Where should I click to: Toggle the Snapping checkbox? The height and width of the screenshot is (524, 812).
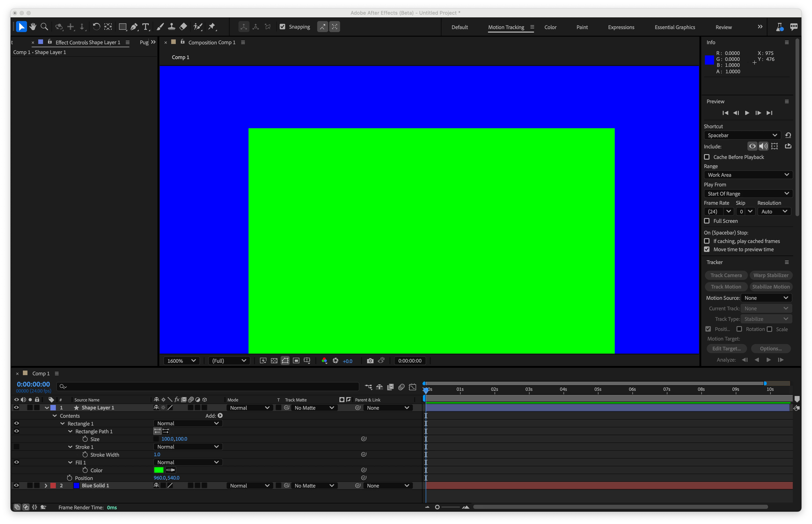283,27
